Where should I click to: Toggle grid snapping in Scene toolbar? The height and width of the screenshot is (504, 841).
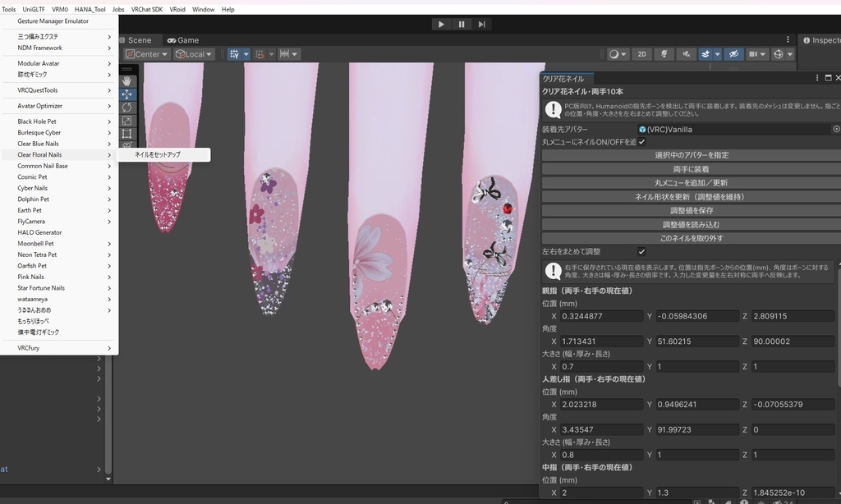click(x=234, y=54)
